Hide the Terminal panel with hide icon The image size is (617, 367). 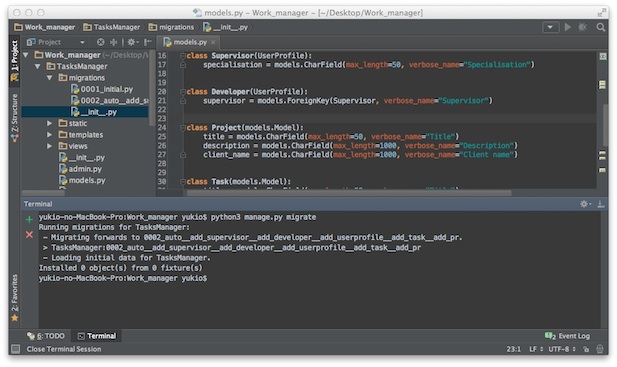pyautogui.click(x=600, y=204)
